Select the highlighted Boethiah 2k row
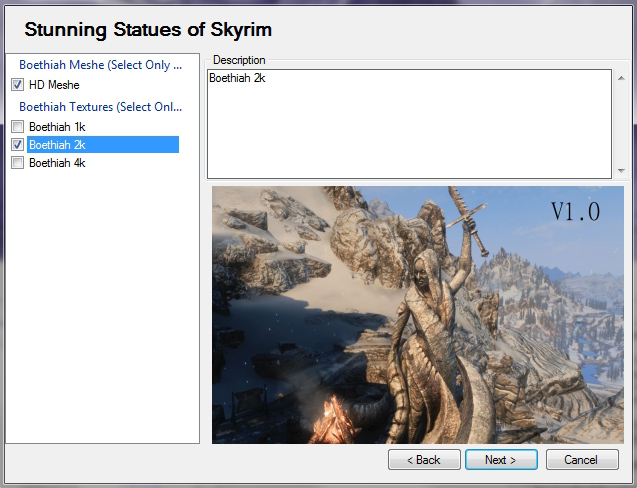Viewport: 637px width, 488px height. pos(103,145)
